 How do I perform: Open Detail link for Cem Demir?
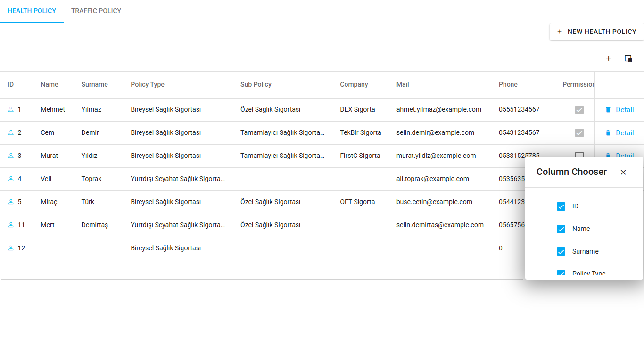625,133
